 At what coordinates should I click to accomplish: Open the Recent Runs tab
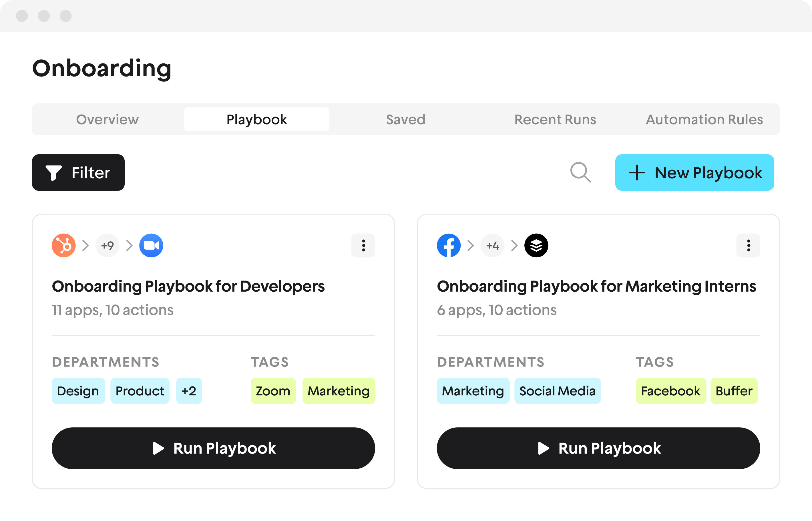555,119
